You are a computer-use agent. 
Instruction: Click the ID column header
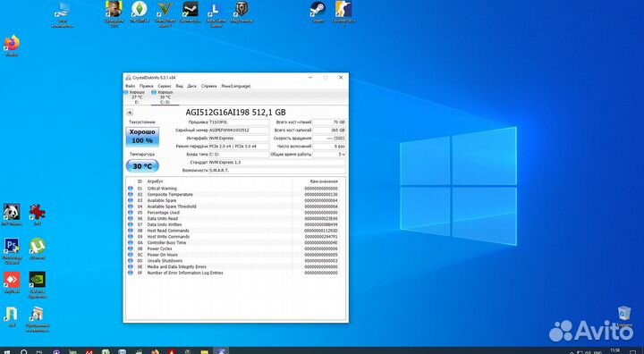point(140,181)
